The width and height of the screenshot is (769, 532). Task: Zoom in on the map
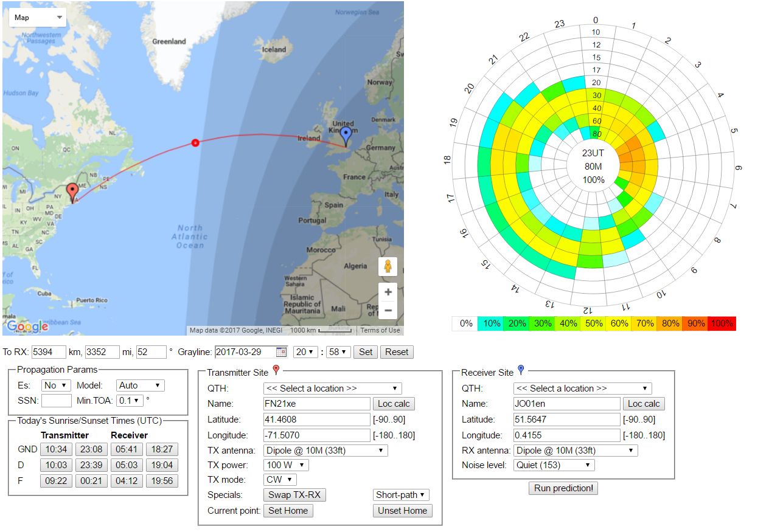tap(388, 292)
